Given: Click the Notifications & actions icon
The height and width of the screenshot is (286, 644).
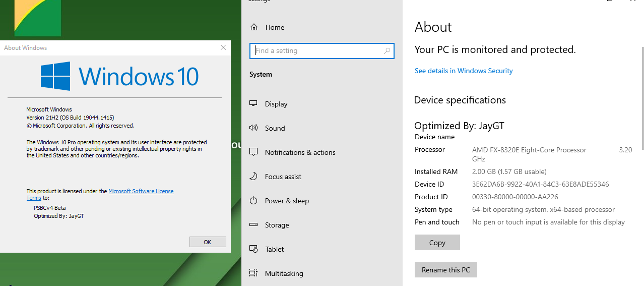Looking at the screenshot, I should (x=253, y=152).
